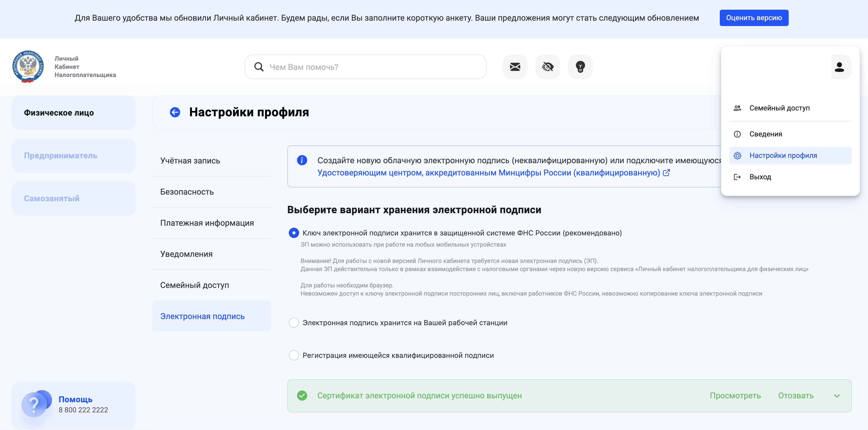Click Личный Кабинет Налогоплательщика title text

pos(85,67)
